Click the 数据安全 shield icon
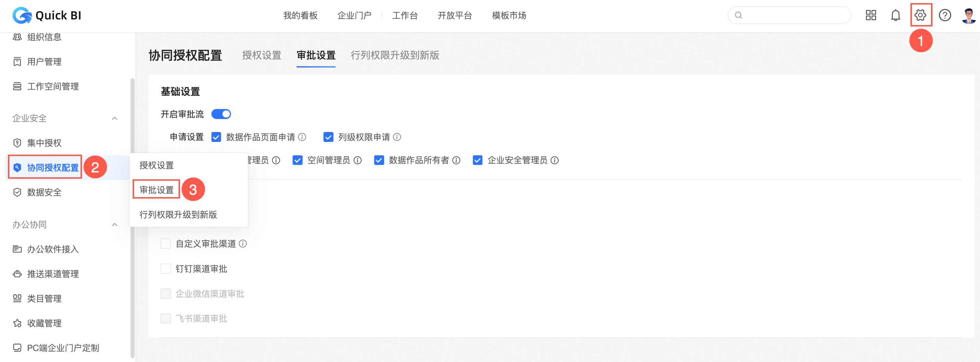This screenshot has height=362, width=980. point(17,192)
